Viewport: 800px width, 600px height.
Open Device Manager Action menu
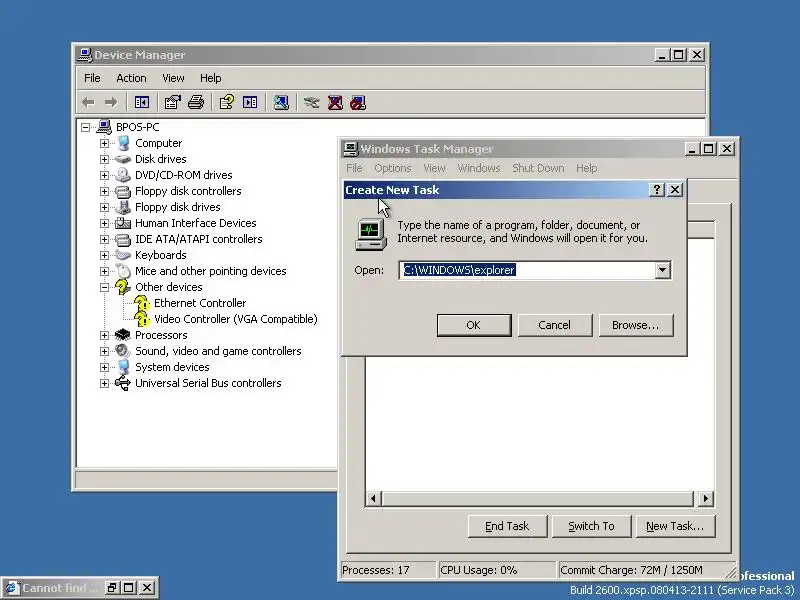tap(131, 78)
